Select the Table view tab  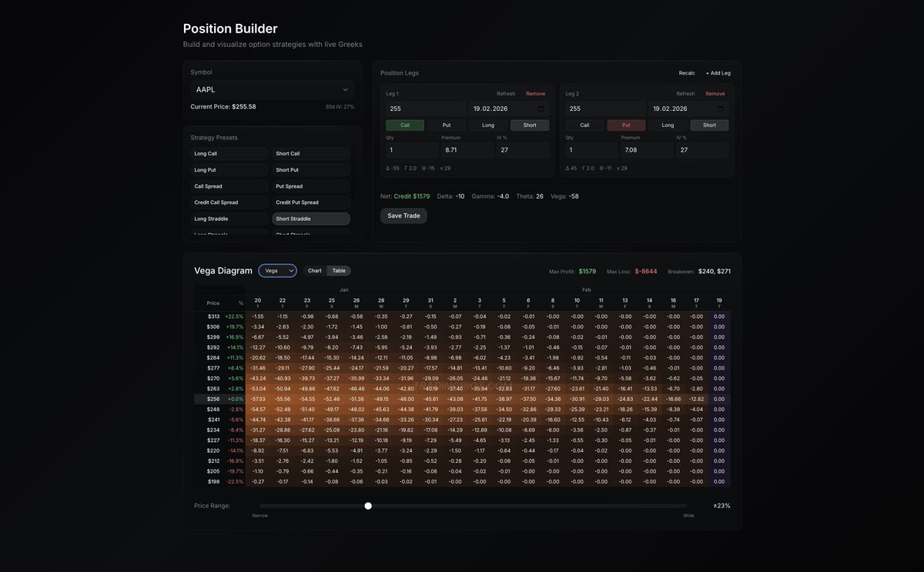click(338, 271)
